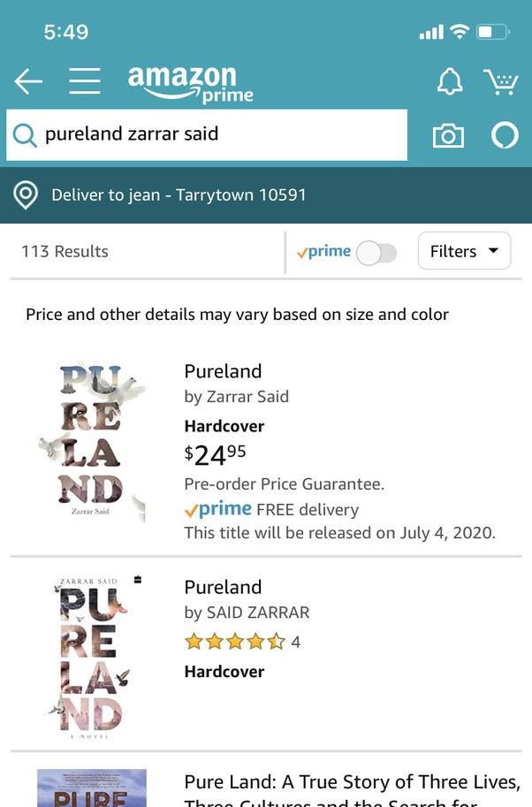Screen dimensions: 532x807
Task: Toggle the Prime filter switch
Action: point(376,253)
